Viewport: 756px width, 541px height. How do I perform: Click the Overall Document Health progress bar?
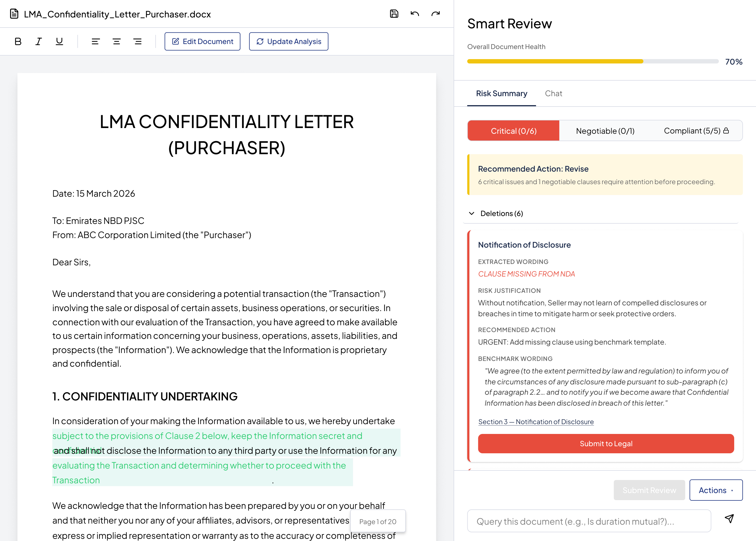593,61
